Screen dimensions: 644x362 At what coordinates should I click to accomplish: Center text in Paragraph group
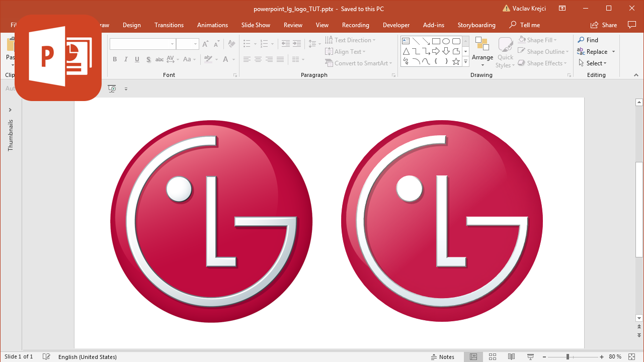point(258,59)
